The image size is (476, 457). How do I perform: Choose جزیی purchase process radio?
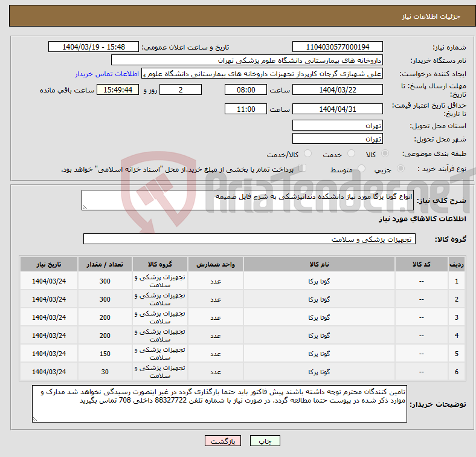tap(400, 169)
